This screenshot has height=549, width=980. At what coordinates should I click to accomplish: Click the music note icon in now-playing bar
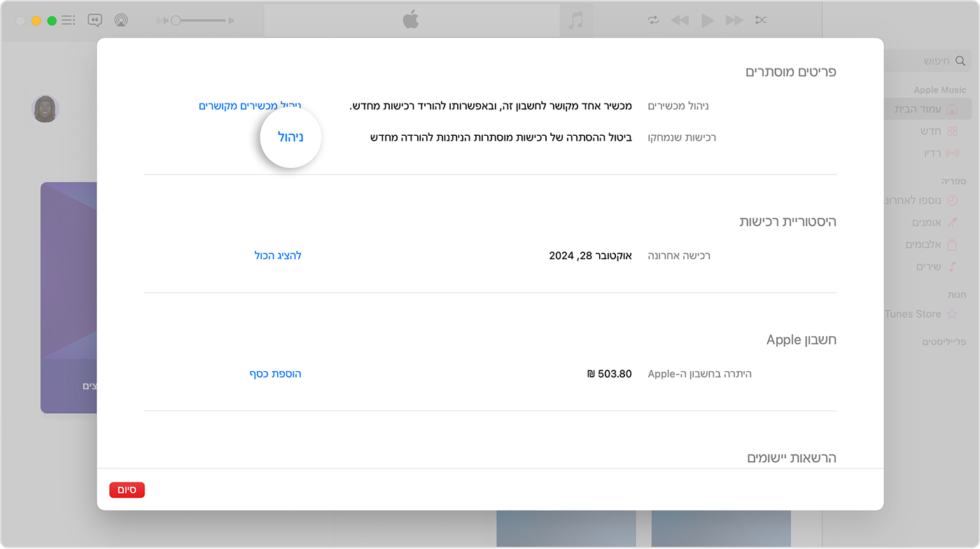[575, 20]
